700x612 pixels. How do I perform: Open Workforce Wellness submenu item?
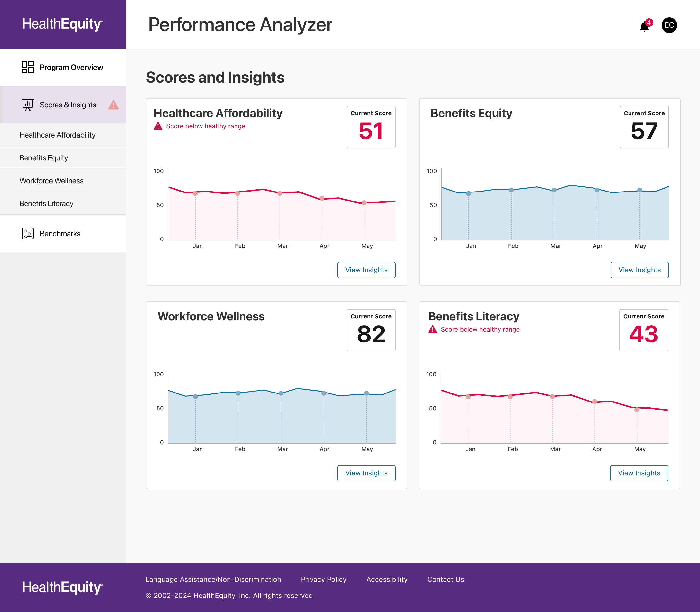click(63, 181)
